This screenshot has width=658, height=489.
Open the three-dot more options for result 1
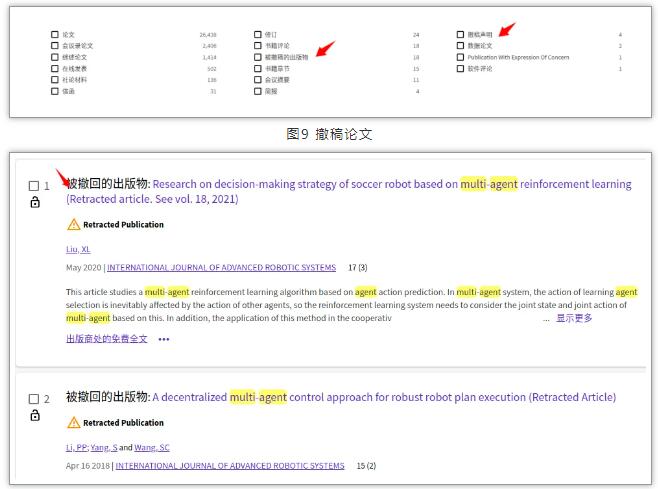[164, 339]
